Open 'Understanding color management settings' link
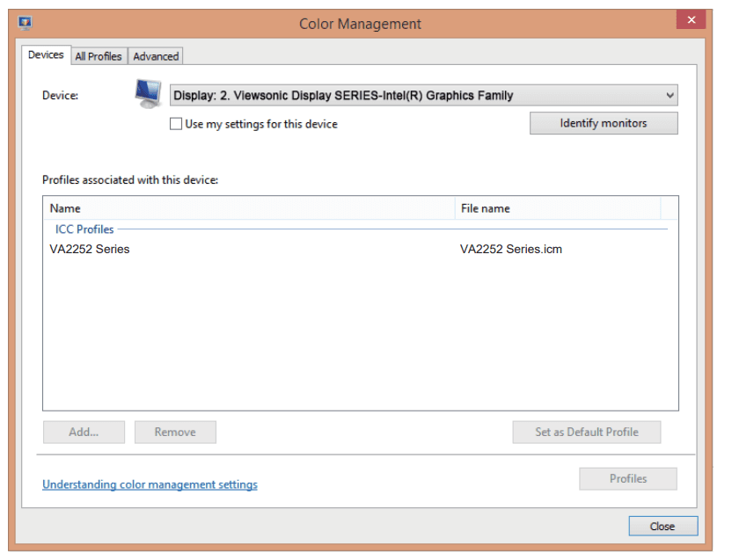Viewport: 732px width, 560px height. tap(150, 484)
